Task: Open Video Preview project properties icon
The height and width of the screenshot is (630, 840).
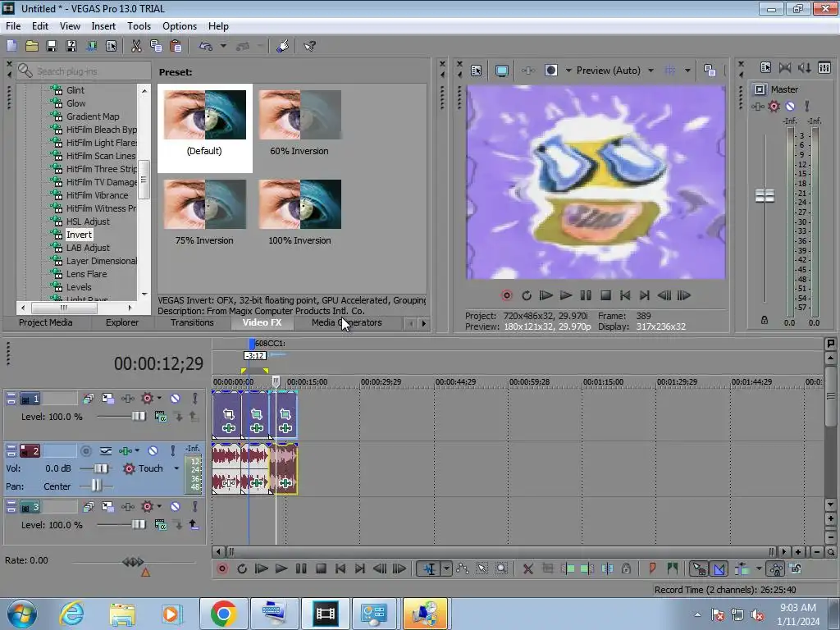Action: (x=477, y=71)
